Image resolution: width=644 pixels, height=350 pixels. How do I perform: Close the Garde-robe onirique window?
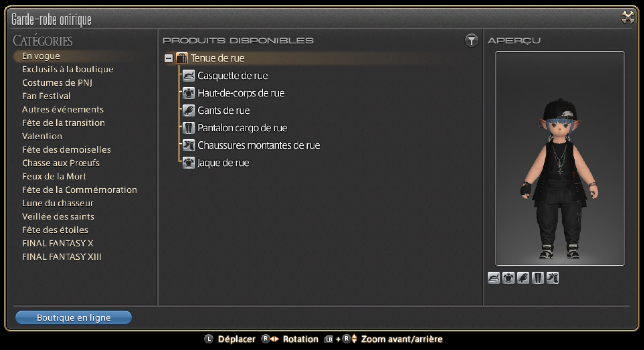628,17
